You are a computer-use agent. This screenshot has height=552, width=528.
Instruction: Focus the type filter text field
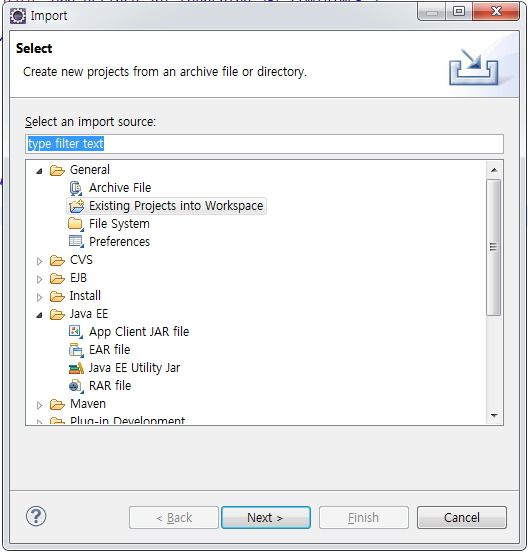pos(264,144)
